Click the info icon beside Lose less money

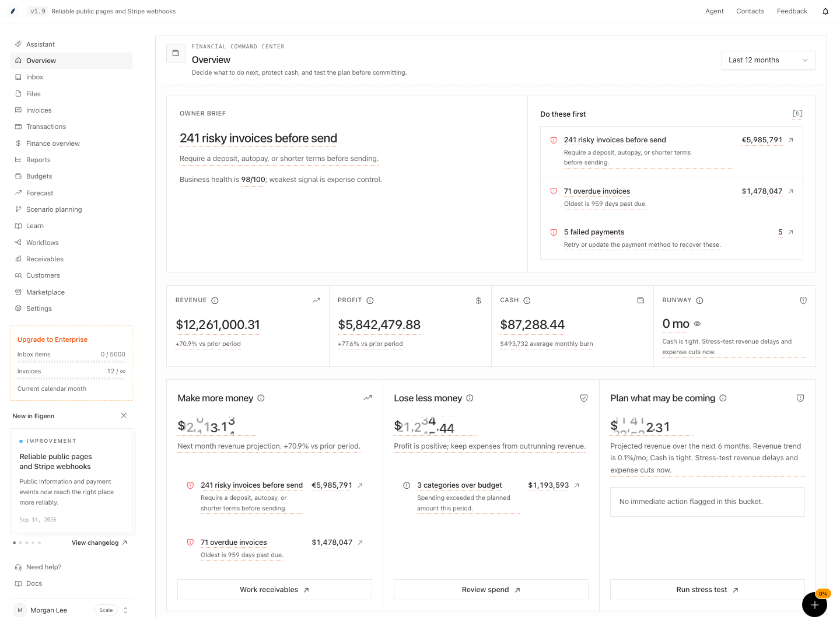(x=470, y=398)
